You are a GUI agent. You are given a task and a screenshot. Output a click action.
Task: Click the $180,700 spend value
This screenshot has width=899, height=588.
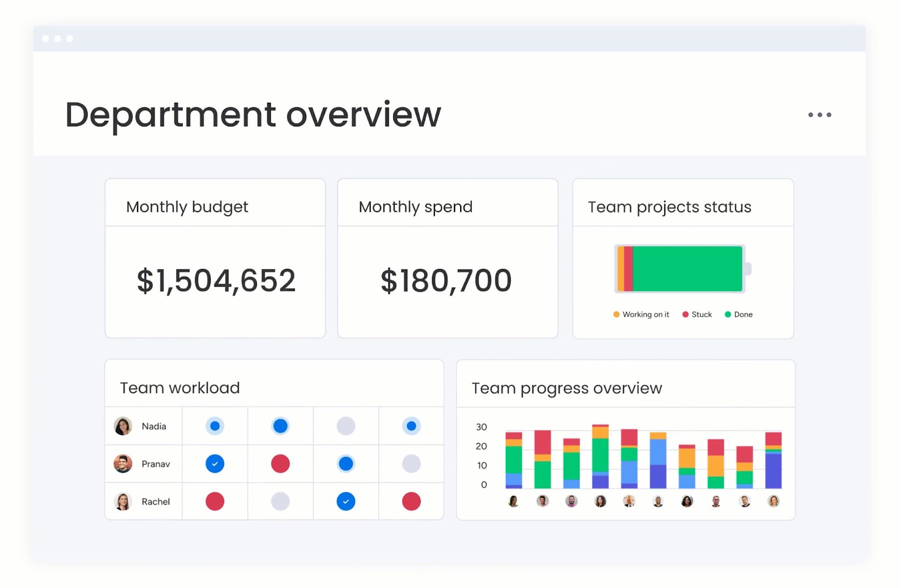[x=446, y=281]
